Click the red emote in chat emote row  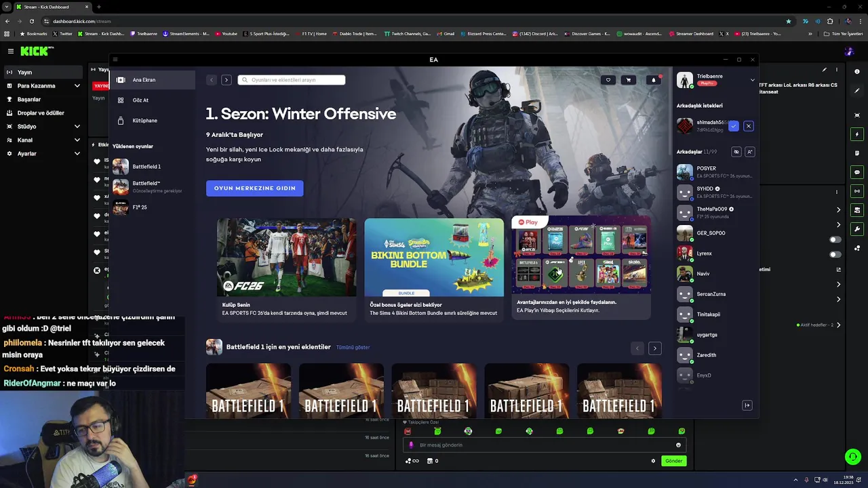coord(408,431)
